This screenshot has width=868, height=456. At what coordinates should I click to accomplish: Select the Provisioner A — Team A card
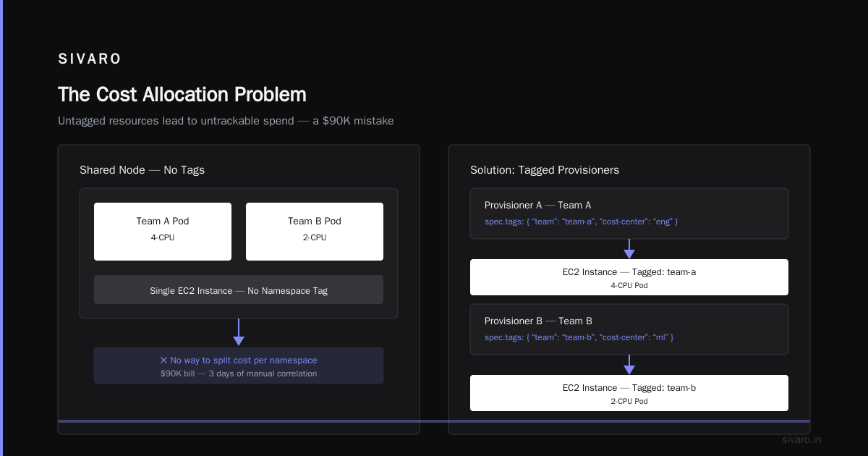pos(629,214)
